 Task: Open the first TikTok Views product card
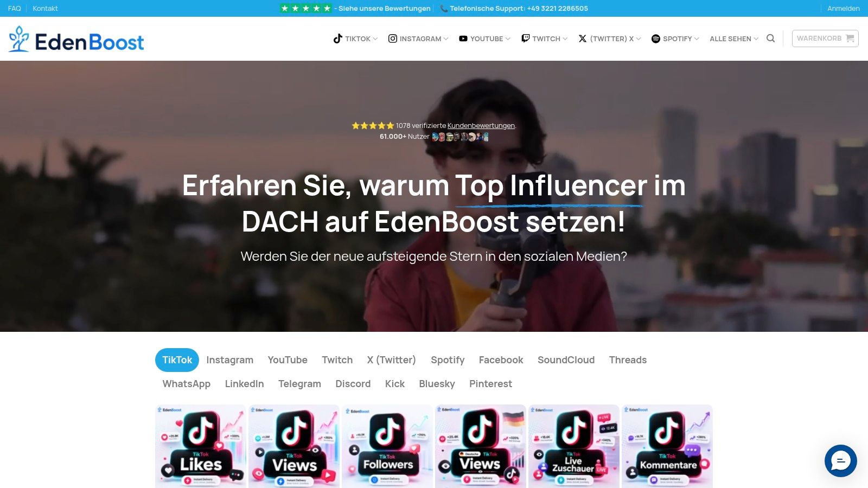[x=294, y=446]
